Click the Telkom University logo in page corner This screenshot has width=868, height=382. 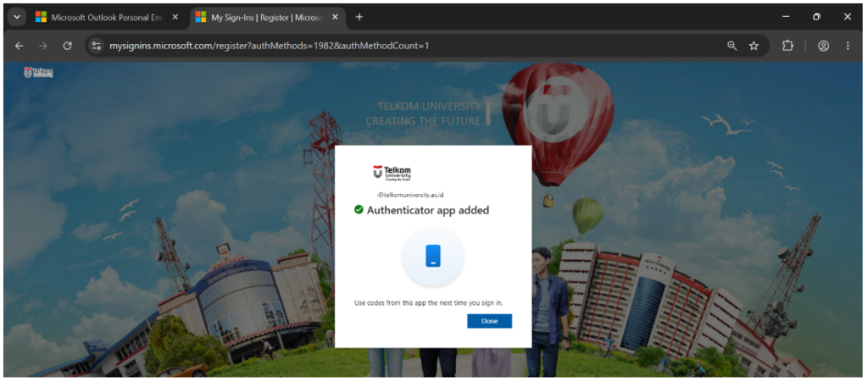38,73
